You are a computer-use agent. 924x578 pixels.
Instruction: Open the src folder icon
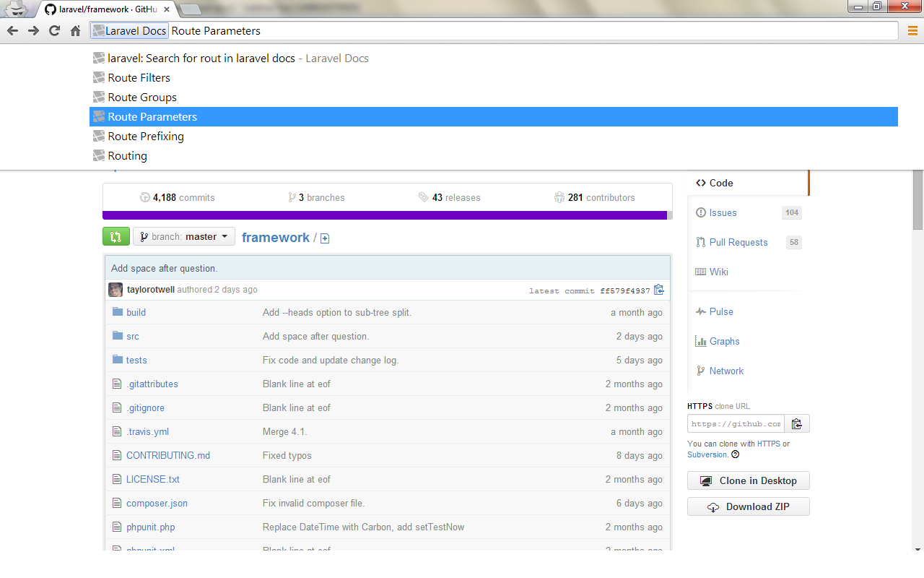(118, 336)
